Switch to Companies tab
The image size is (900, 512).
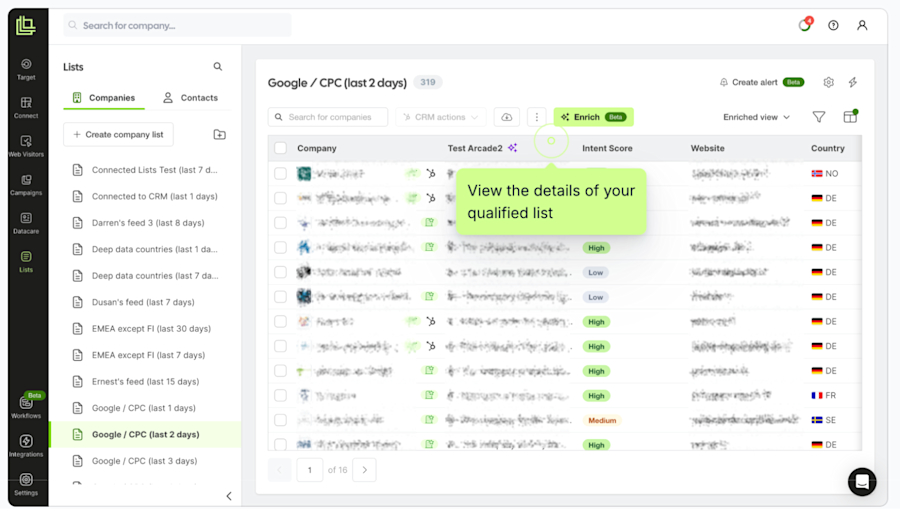(104, 98)
